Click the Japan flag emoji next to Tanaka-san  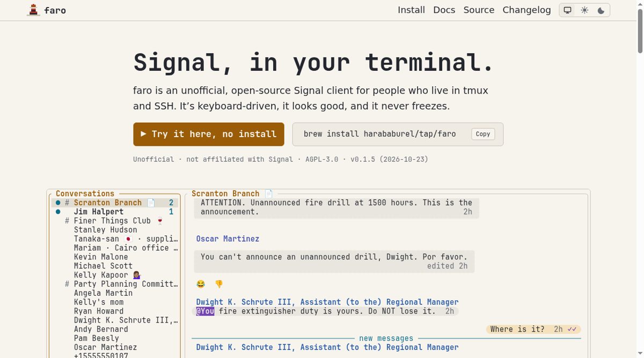[128, 239]
